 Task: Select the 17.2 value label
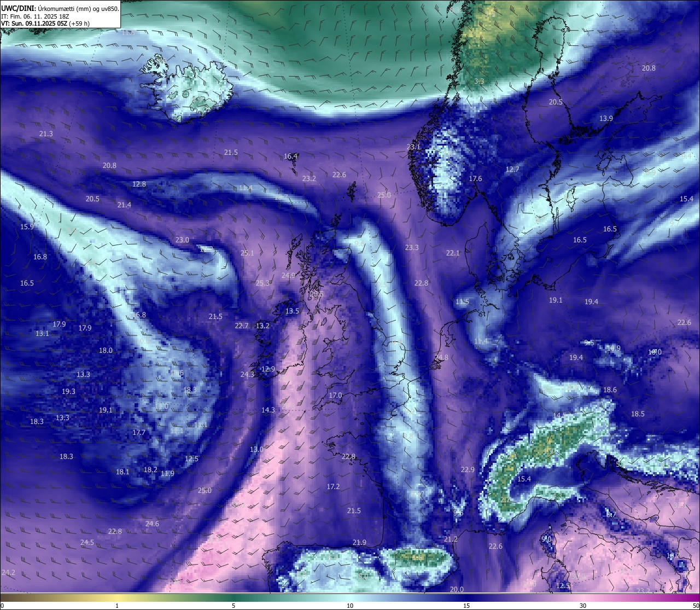click(333, 486)
